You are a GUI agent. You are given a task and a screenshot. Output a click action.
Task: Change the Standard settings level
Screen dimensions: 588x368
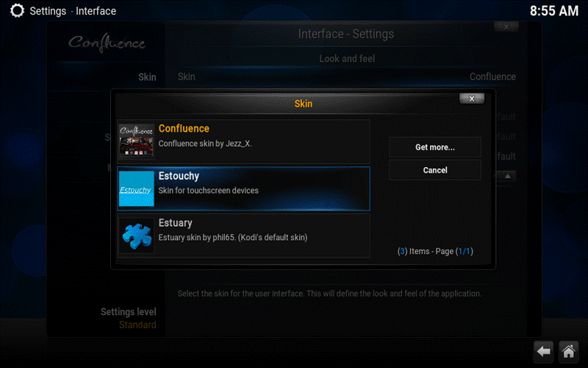pyautogui.click(x=137, y=325)
